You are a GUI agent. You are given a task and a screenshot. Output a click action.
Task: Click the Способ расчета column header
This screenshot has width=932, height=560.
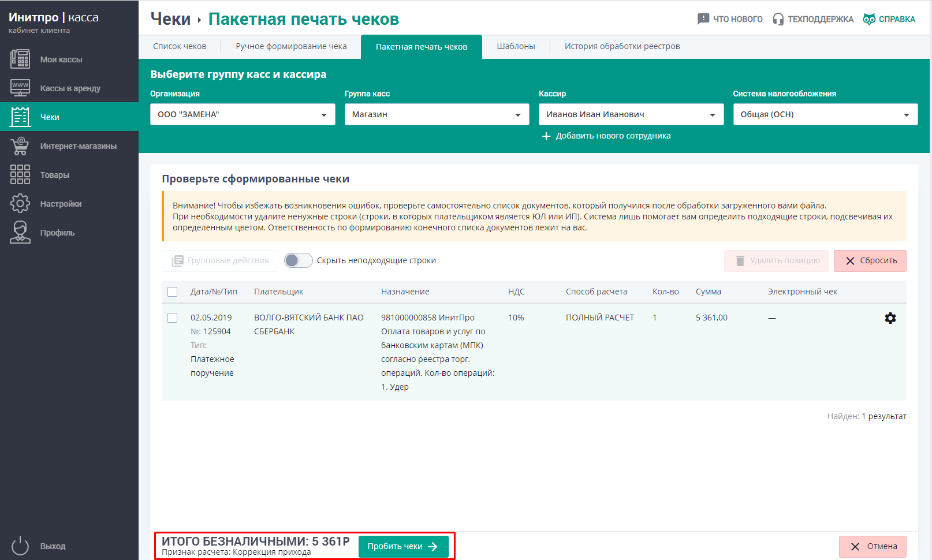coord(597,292)
